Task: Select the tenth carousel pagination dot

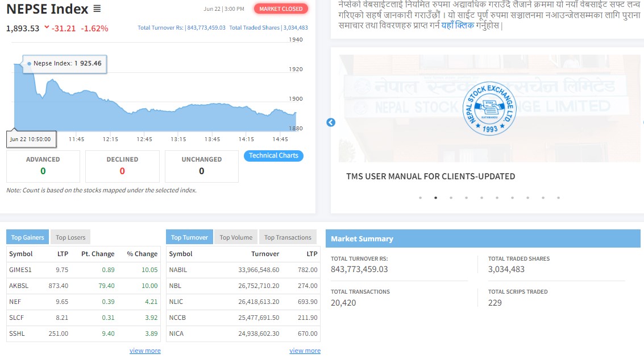Action: tap(558, 198)
